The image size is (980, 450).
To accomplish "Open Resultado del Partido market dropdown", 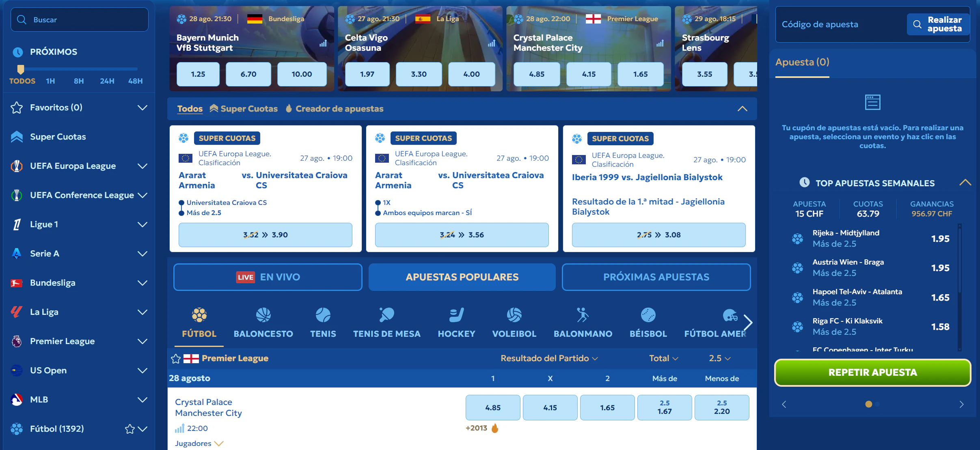I will click(549, 358).
